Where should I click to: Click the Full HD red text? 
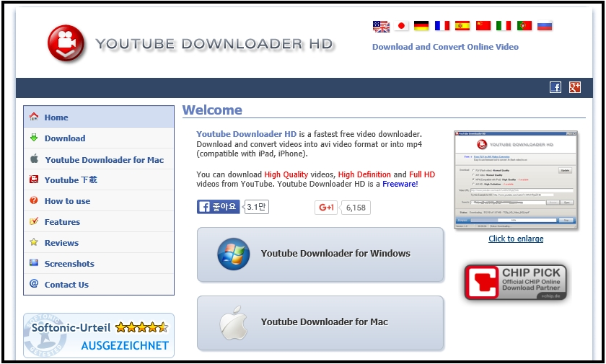tap(422, 174)
